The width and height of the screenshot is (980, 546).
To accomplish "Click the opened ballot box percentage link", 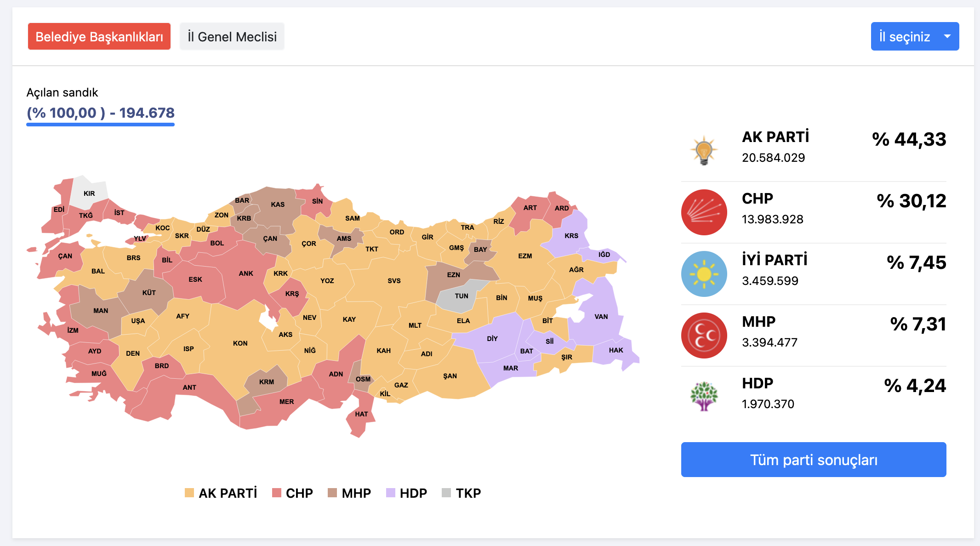I will 101,113.
